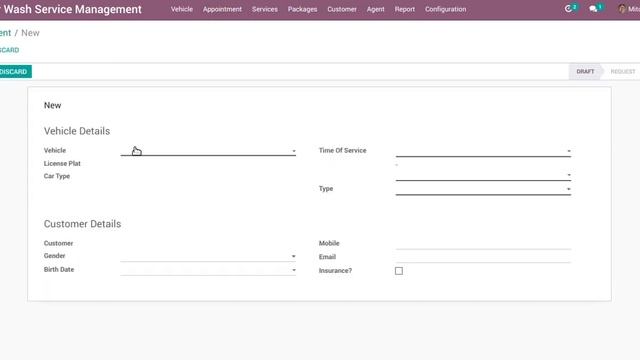Viewport: 640px width, 360px height.
Task: Click the New breadcrumb text
Action: click(30, 33)
